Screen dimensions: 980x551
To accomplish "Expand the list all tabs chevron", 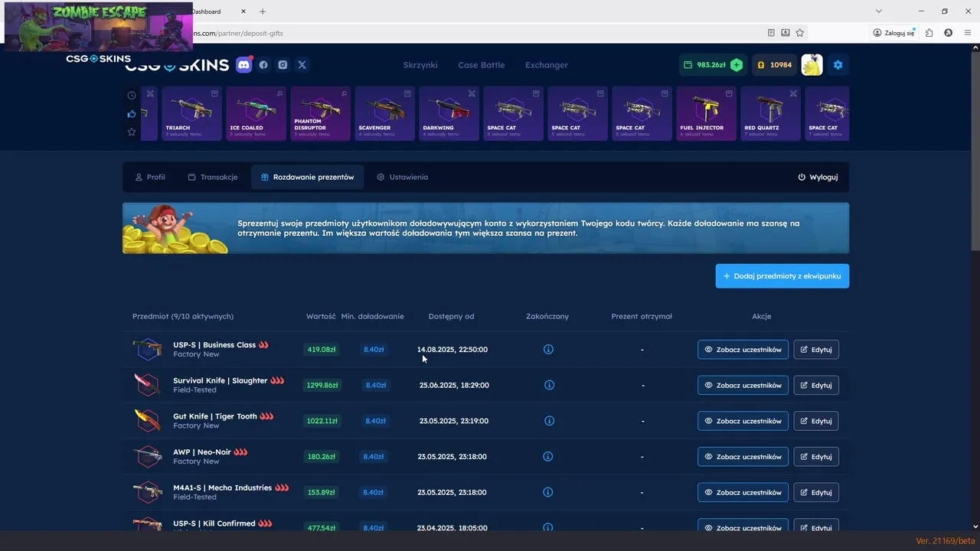I will click(879, 11).
